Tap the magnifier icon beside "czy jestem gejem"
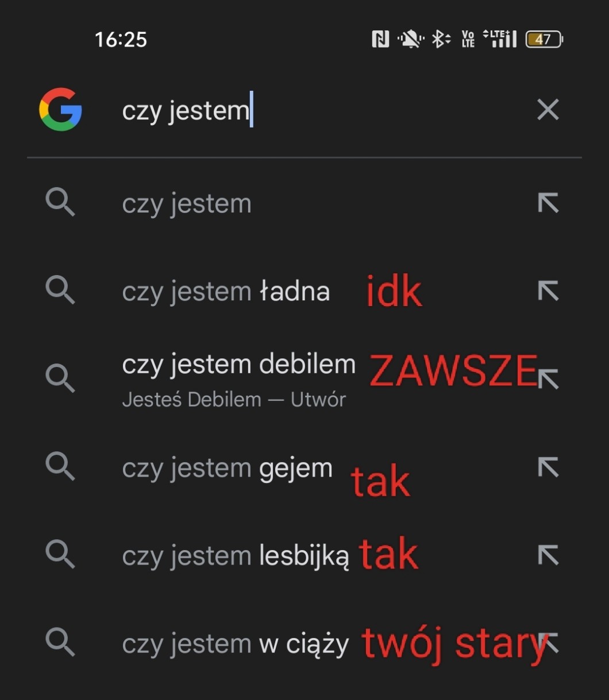 [x=60, y=466]
